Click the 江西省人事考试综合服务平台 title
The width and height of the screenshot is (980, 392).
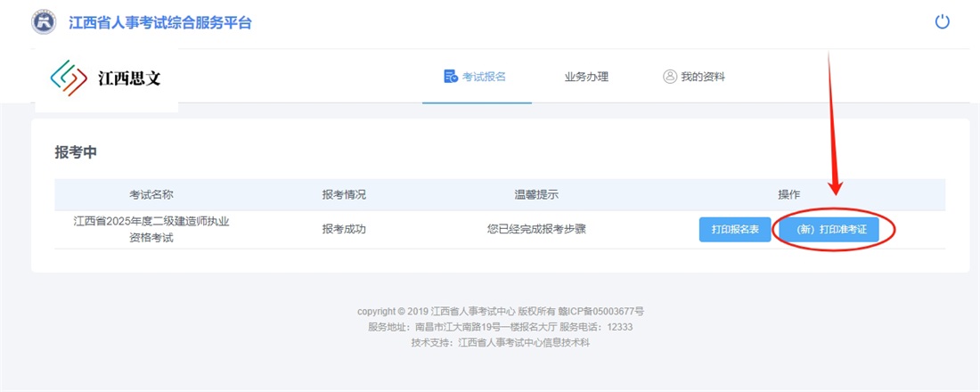tap(160, 22)
